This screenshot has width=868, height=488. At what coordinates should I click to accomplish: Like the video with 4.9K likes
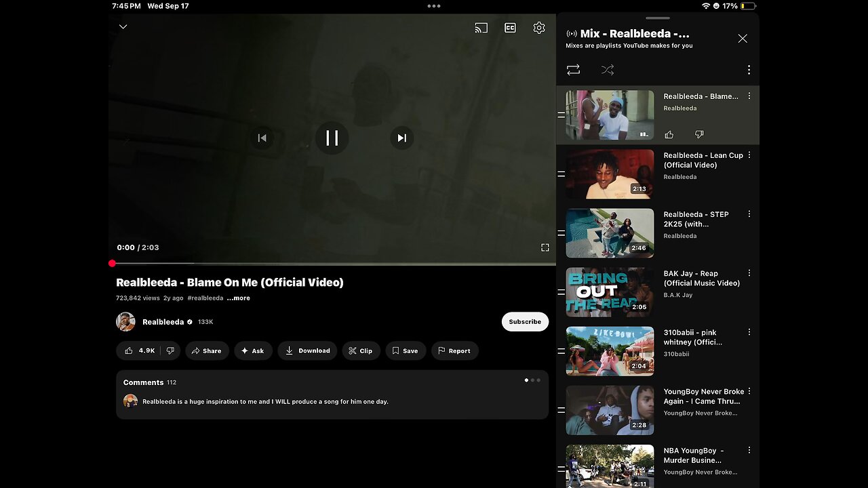[x=140, y=350]
